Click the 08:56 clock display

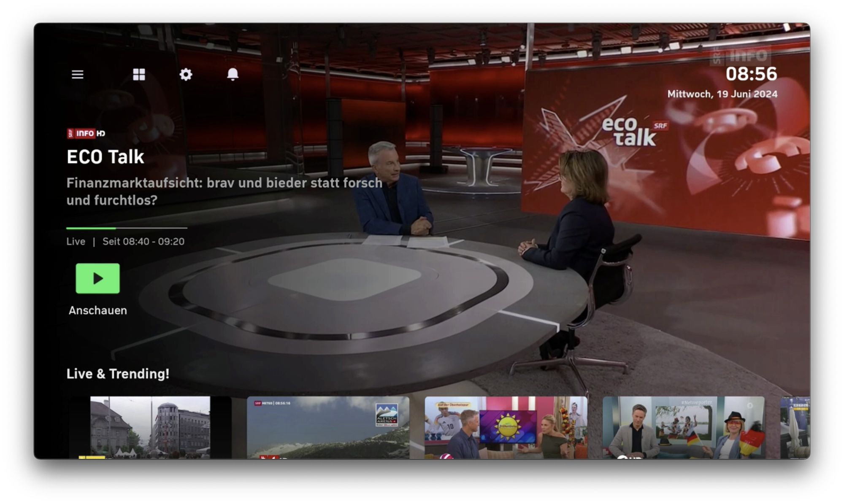[x=751, y=74]
